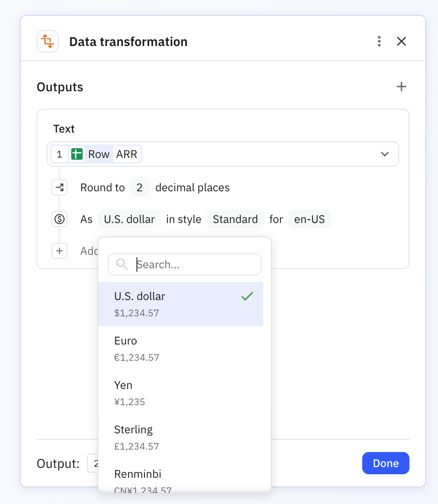Edit the 2 decimal places value
The image size is (438, 504).
pyautogui.click(x=140, y=187)
